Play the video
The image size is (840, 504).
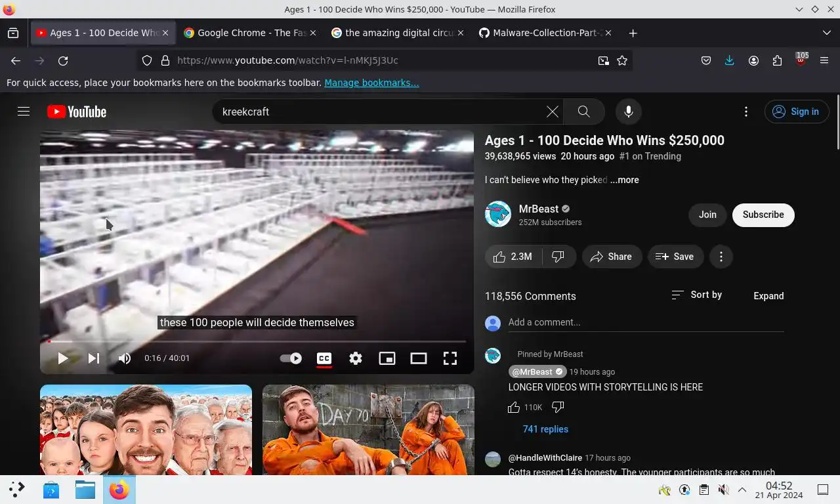(x=63, y=358)
